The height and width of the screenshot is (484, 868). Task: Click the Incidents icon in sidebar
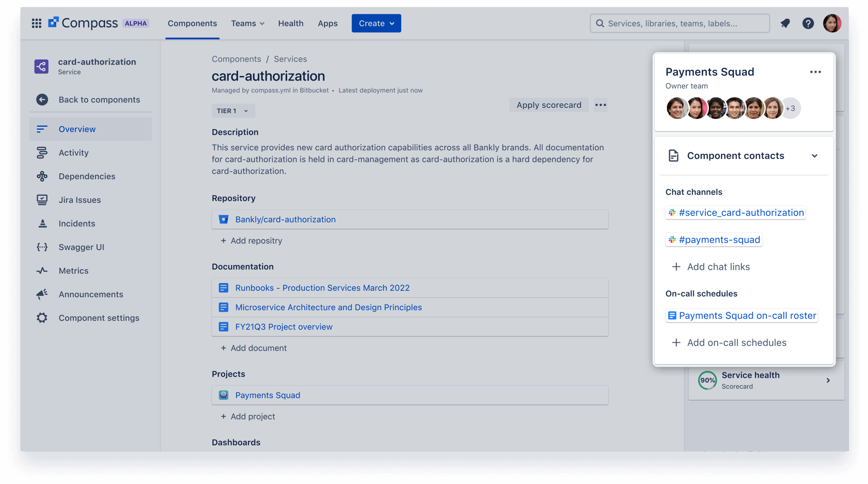point(42,224)
